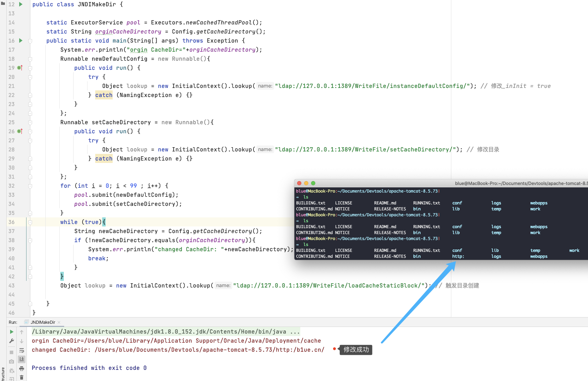
Task: Close the JNDIMakeDir run tab
Action: (59, 322)
